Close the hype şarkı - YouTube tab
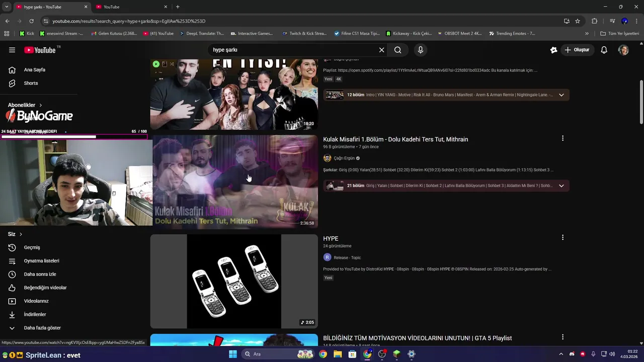 click(86, 7)
